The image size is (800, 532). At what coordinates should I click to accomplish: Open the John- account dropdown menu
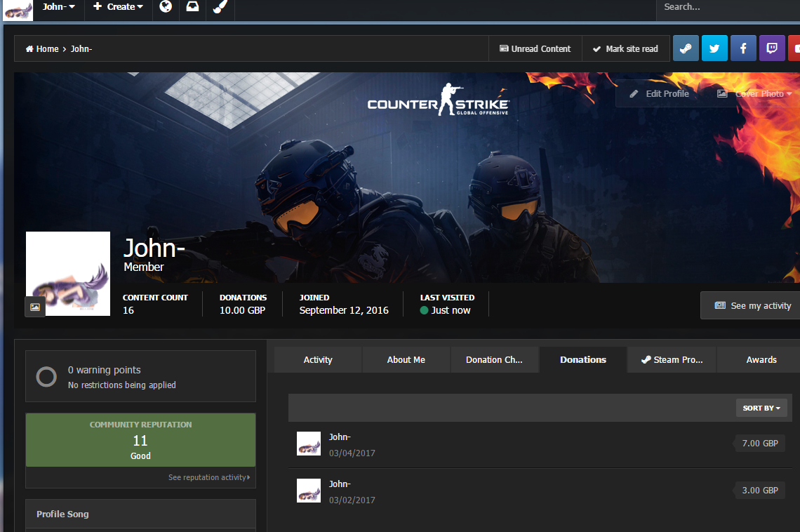tap(59, 6)
